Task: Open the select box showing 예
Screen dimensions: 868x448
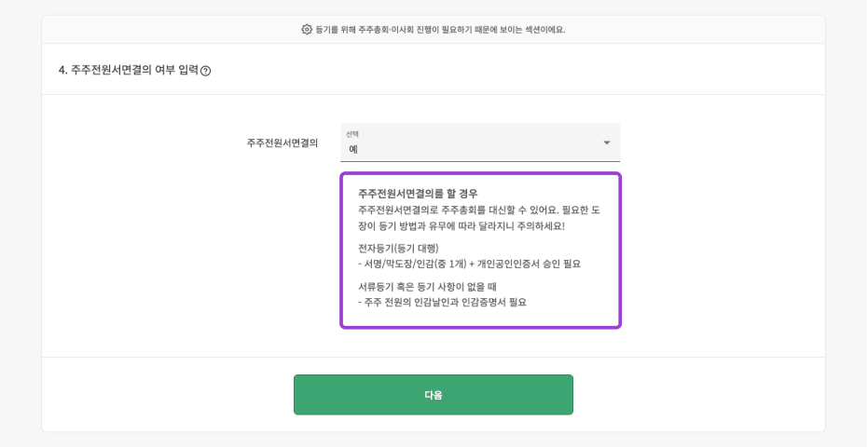Action: 466,148
